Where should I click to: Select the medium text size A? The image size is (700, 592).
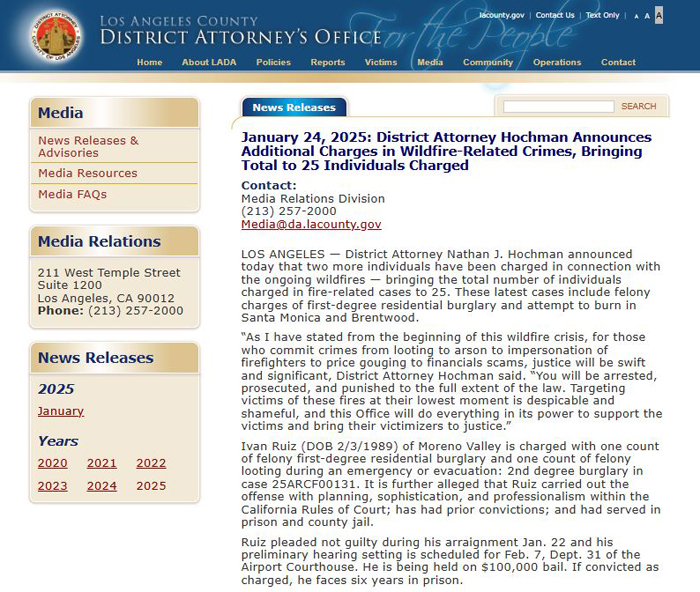click(x=647, y=16)
